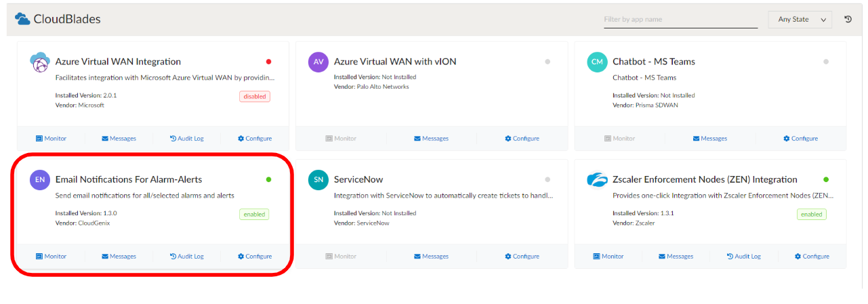Click the green status dot on Zscaler ZEN card
The image size is (868, 304).
tap(826, 179)
